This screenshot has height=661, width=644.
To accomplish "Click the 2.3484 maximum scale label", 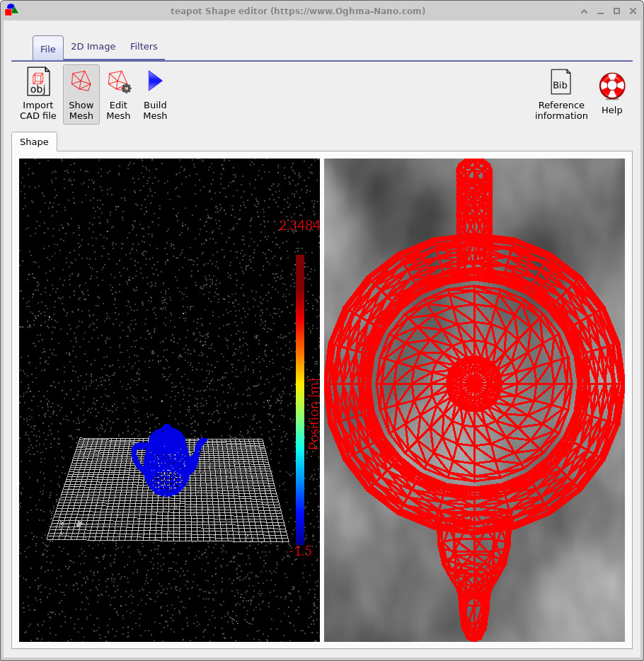I will [299, 226].
